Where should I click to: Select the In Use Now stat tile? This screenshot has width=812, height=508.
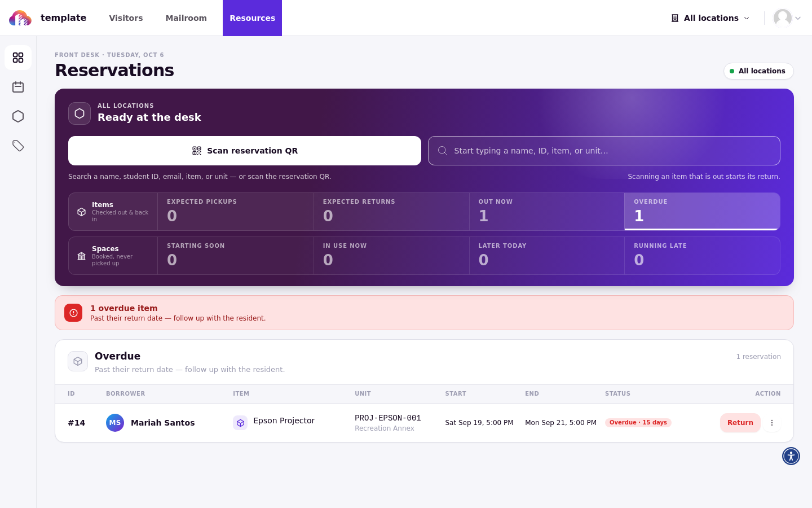click(x=391, y=256)
